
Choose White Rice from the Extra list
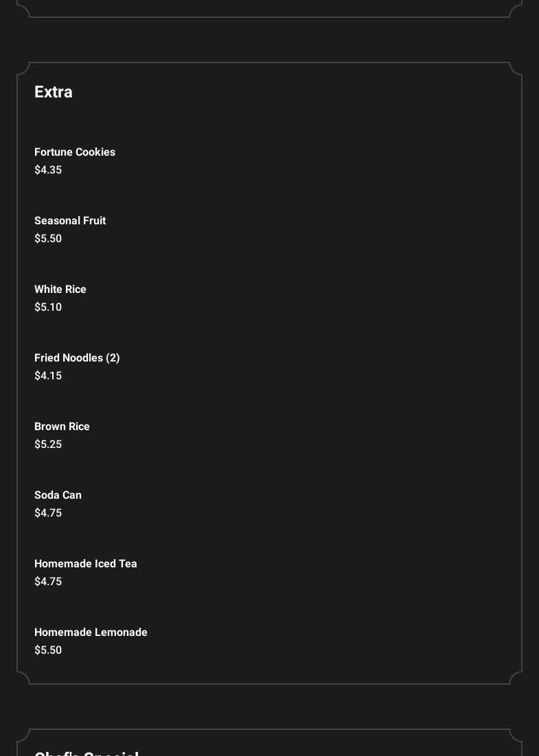[x=60, y=290]
